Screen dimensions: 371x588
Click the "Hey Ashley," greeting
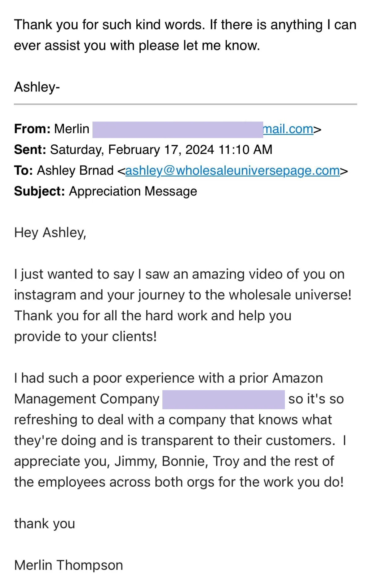click(50, 233)
